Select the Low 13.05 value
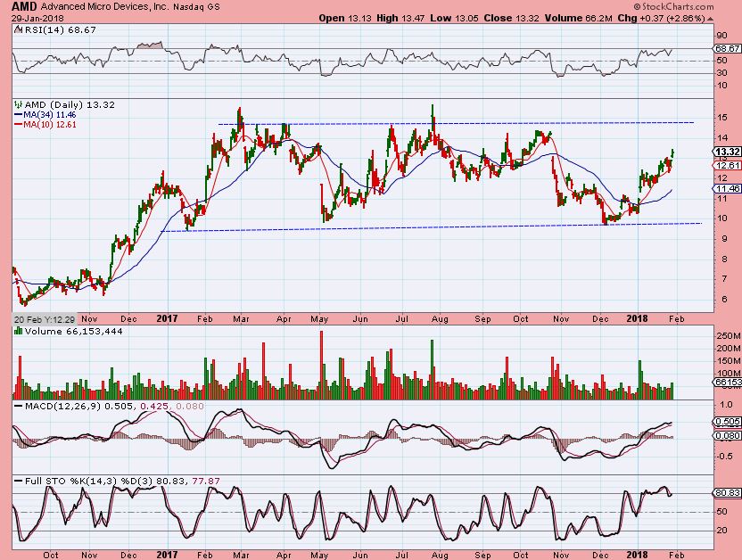 pyautogui.click(x=452, y=18)
